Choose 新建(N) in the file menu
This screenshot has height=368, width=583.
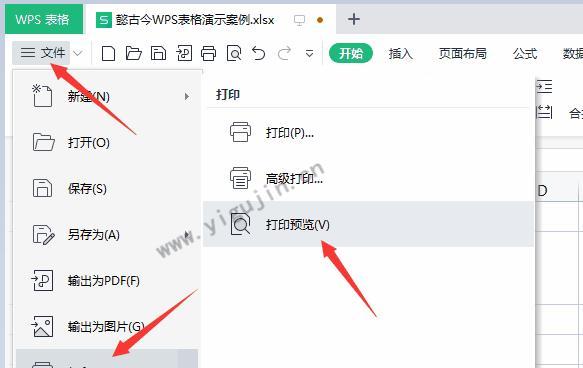click(107, 97)
